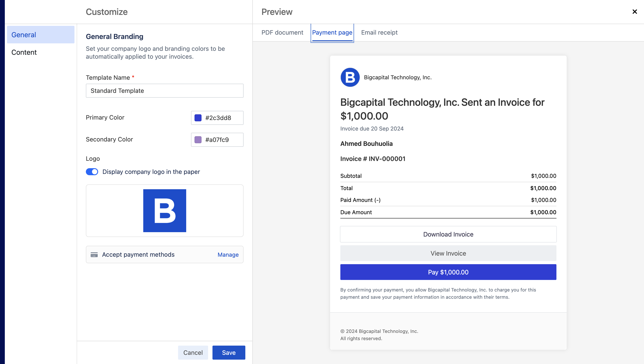Click the company logo 'B' icon in preview
This screenshot has height=364, width=644.
(349, 77)
